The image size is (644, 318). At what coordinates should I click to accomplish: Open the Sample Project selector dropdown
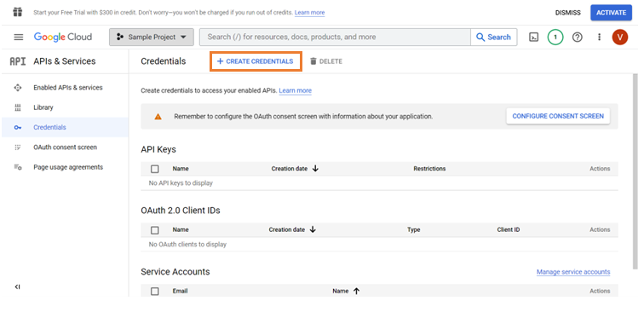[152, 37]
